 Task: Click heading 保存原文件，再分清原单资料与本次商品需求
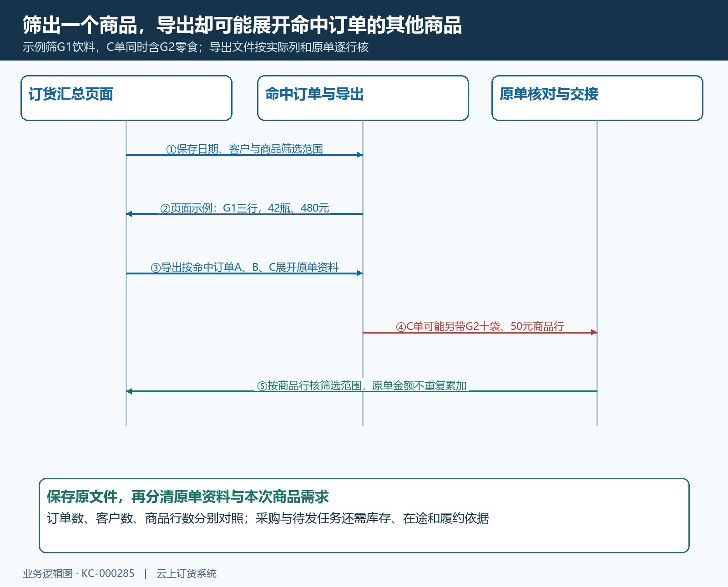(188, 497)
